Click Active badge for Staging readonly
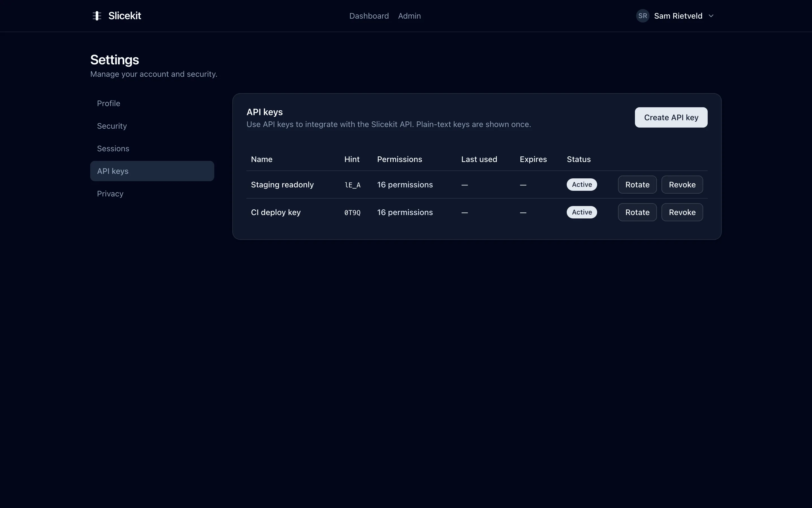 click(x=582, y=185)
